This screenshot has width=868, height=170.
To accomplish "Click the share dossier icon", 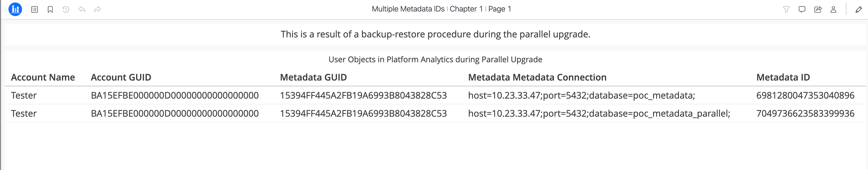I will (818, 10).
